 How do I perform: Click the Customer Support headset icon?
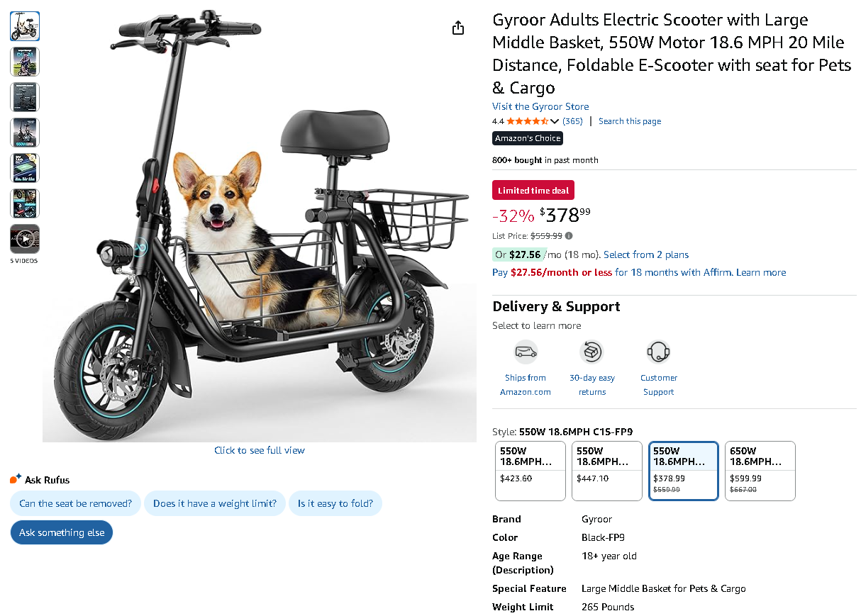point(658,352)
